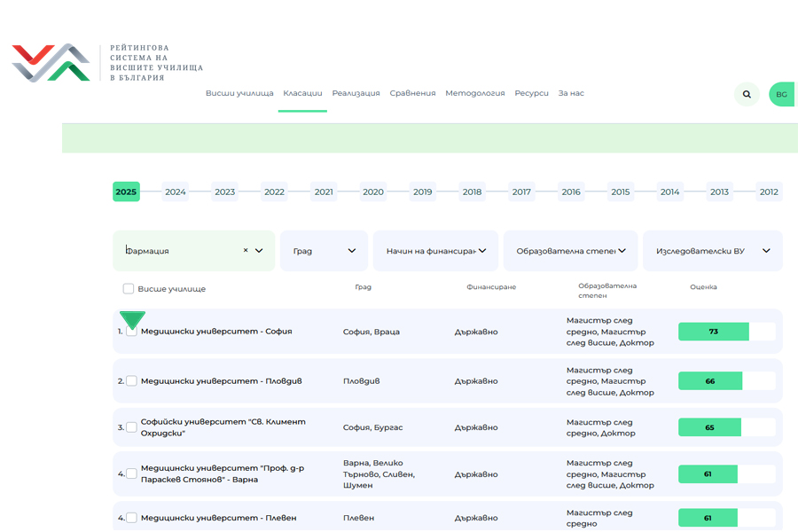Toggle the Висше училище select-all checkbox
This screenshot has height=532, width=798.
(x=129, y=289)
